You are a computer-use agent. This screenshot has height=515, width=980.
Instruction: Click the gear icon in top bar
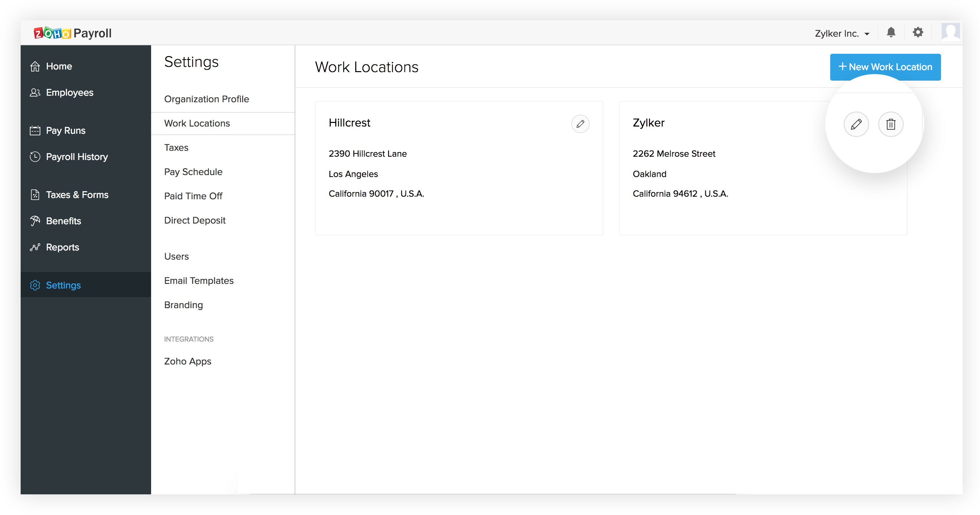pyautogui.click(x=918, y=33)
